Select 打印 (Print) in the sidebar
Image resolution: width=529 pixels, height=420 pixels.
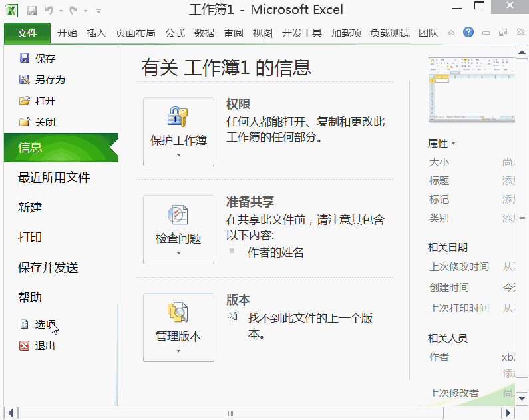coord(30,237)
